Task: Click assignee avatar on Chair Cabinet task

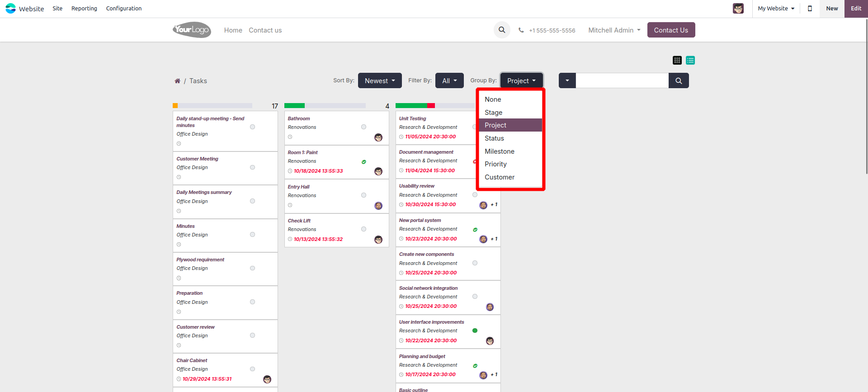Action: (x=267, y=379)
